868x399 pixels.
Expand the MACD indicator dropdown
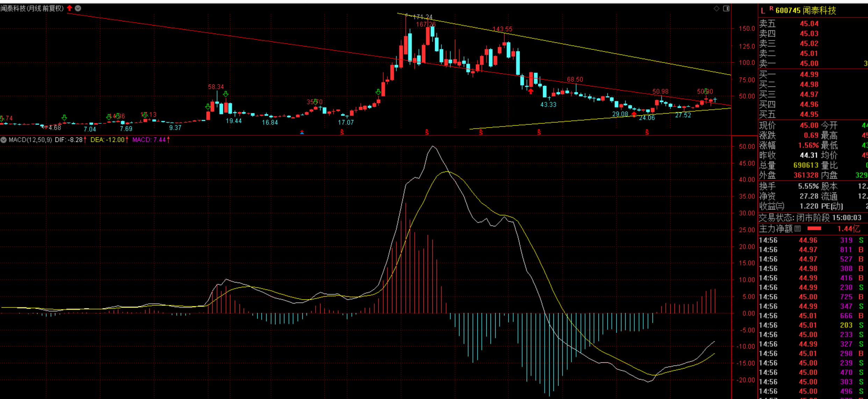pos(3,140)
